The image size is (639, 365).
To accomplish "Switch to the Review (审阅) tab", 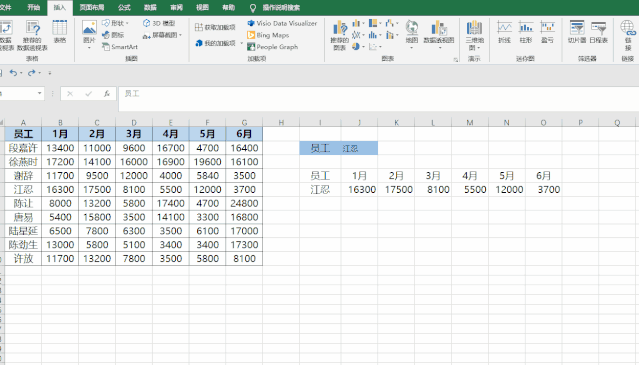I will 176,7.
